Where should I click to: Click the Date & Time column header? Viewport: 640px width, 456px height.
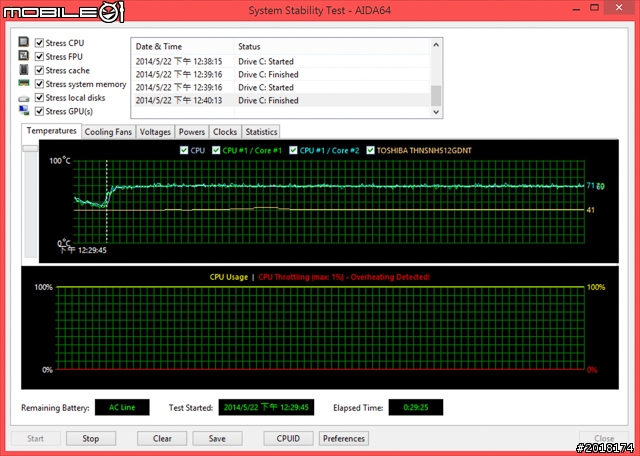coord(182,46)
